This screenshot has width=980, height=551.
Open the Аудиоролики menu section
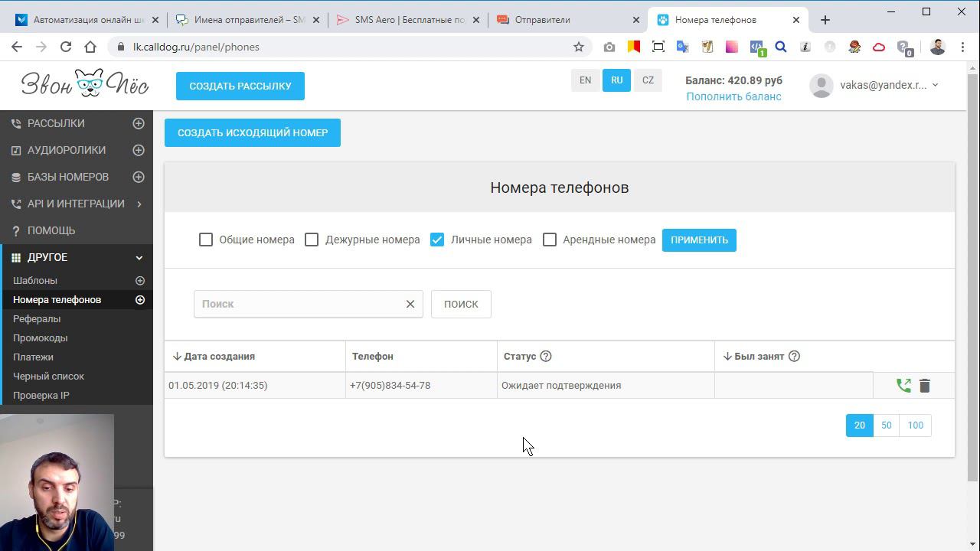67,150
